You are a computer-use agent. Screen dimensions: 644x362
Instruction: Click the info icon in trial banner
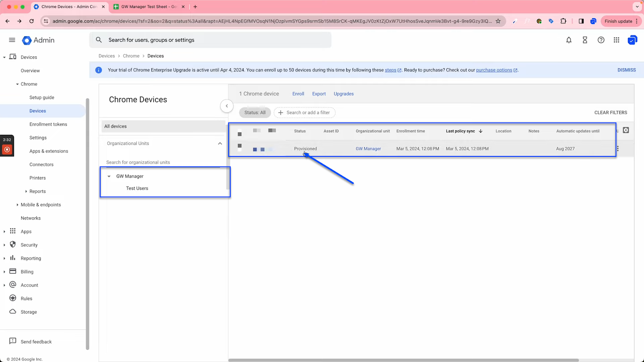[98, 70]
